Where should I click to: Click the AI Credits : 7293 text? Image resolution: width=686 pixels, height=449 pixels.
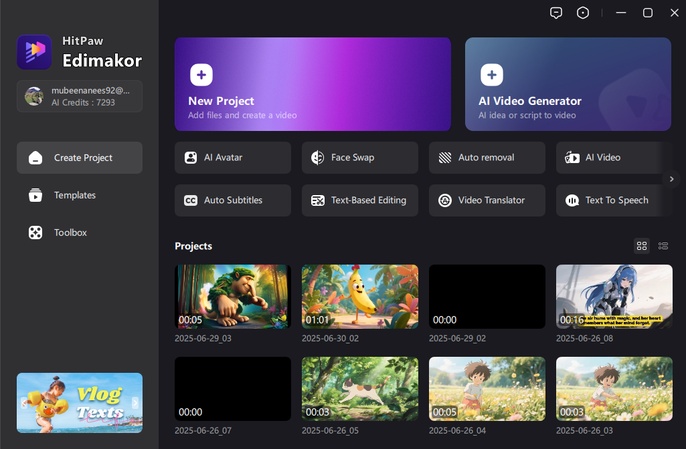[x=83, y=102]
